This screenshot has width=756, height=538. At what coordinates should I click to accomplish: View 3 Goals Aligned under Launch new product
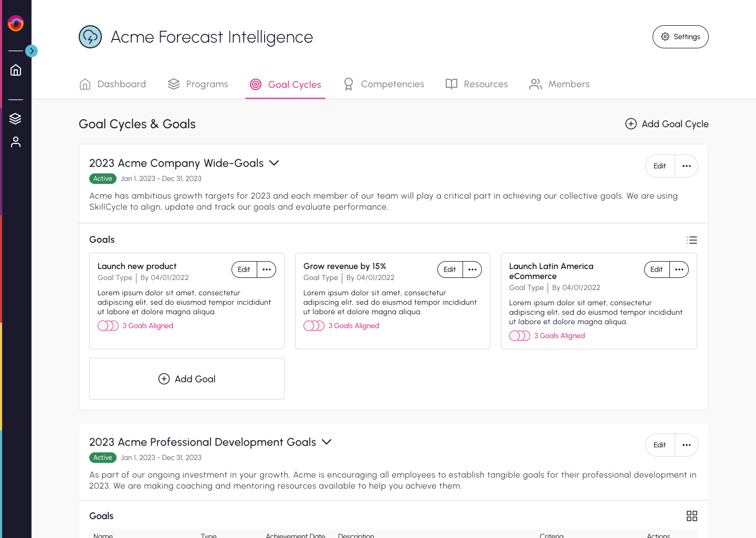tap(135, 326)
